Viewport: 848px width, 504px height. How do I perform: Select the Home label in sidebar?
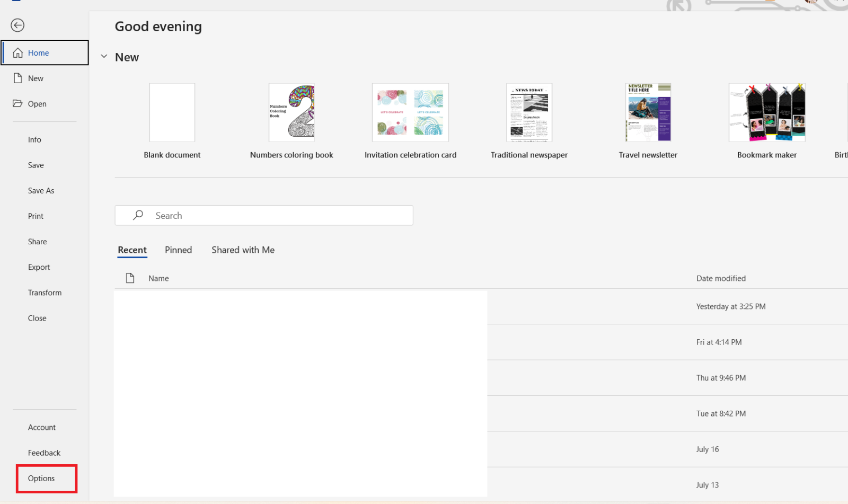[x=39, y=53]
